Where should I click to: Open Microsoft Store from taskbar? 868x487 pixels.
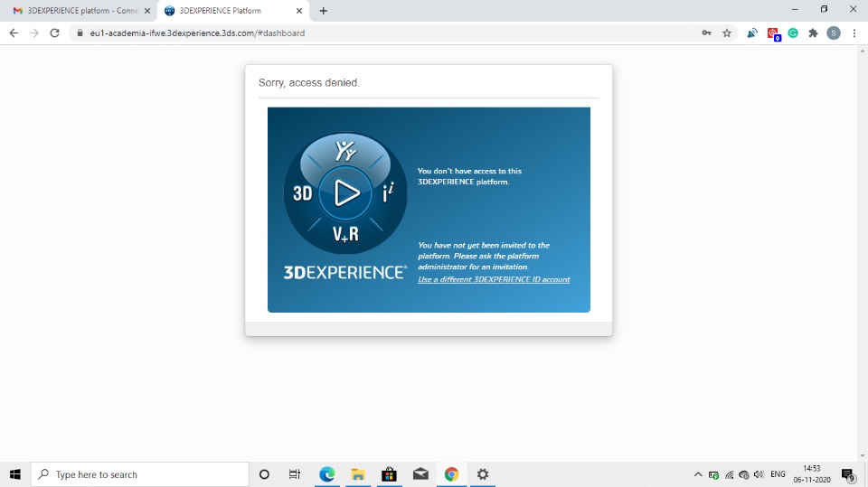click(389, 474)
